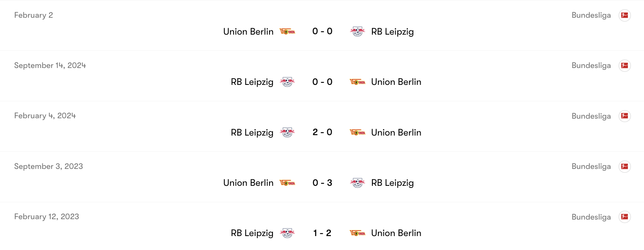Click the Bundesliga league icon on the February 2 match
Viewport: 644px width, 250px height.
625,15
